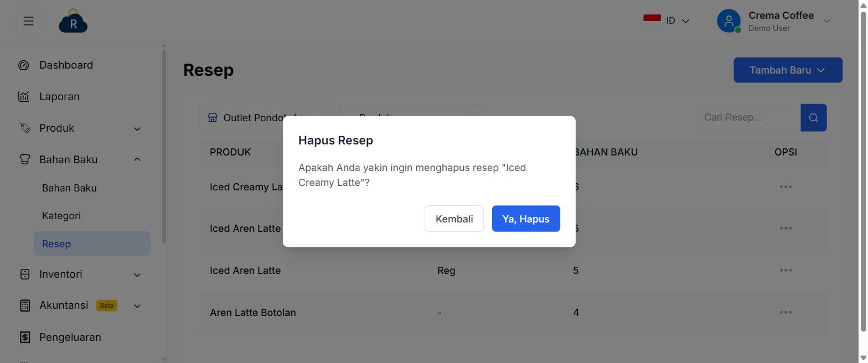The image size is (868, 363).
Task: Open the Outlet Pondok selector
Action: 270,117
